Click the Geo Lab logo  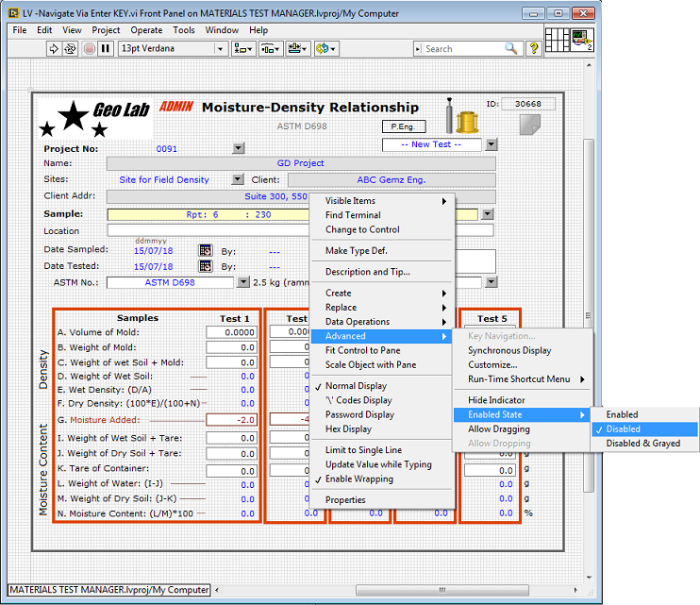95,118
